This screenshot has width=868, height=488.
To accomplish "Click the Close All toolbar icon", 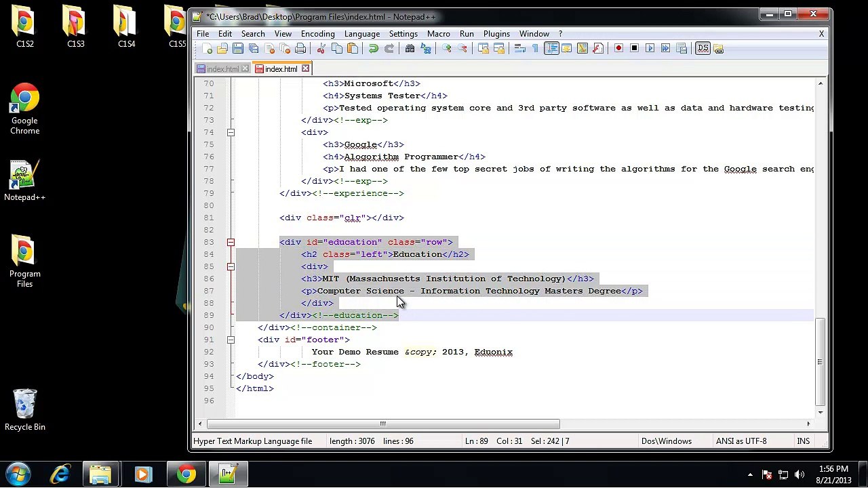I will tap(285, 49).
